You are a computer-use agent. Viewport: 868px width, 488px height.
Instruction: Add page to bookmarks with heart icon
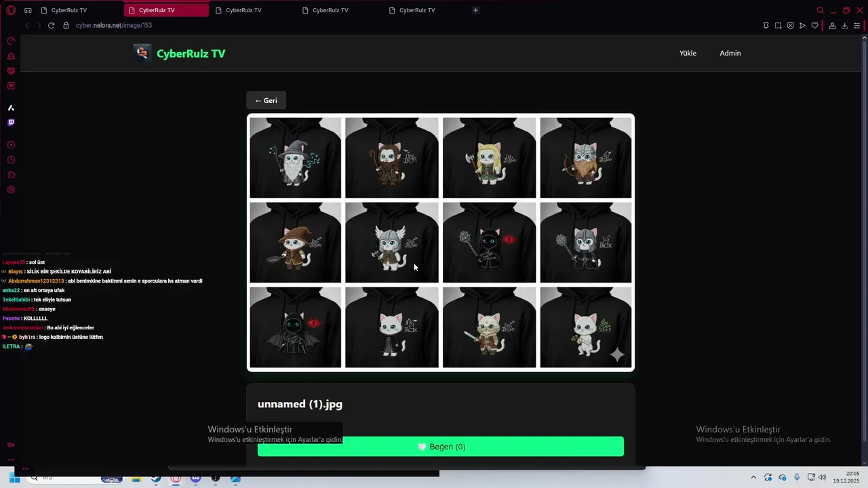point(815,26)
